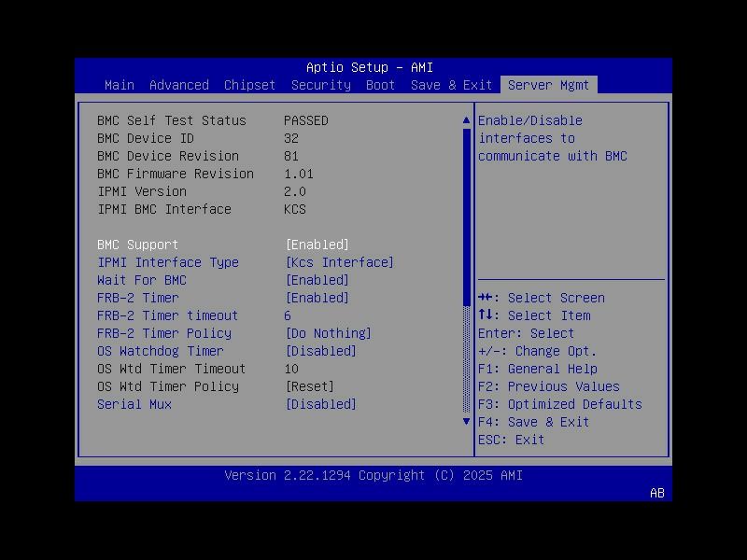Select the BMC Support label
Screen dimensions: 747x560
pos(137,245)
